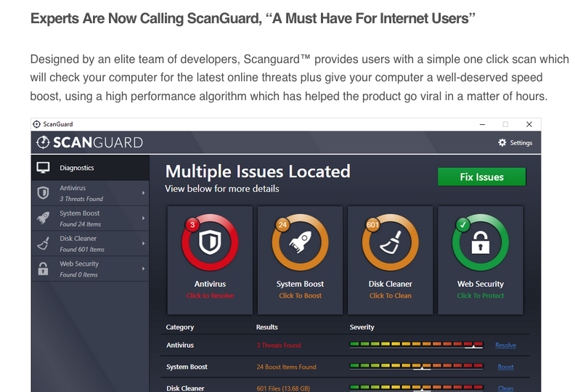This screenshot has width=575, height=392.
Task: Click the green Web Security lock ring icon
Action: pyautogui.click(x=481, y=242)
